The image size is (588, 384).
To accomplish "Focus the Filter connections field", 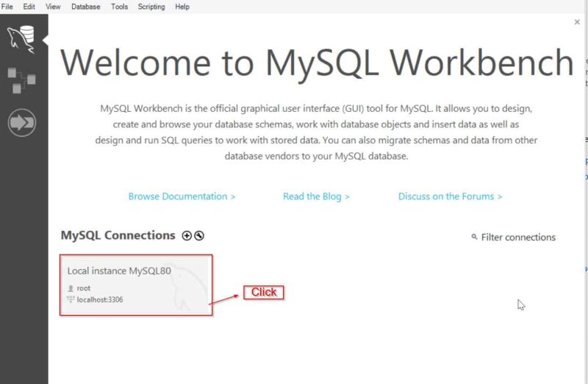I will [x=518, y=237].
